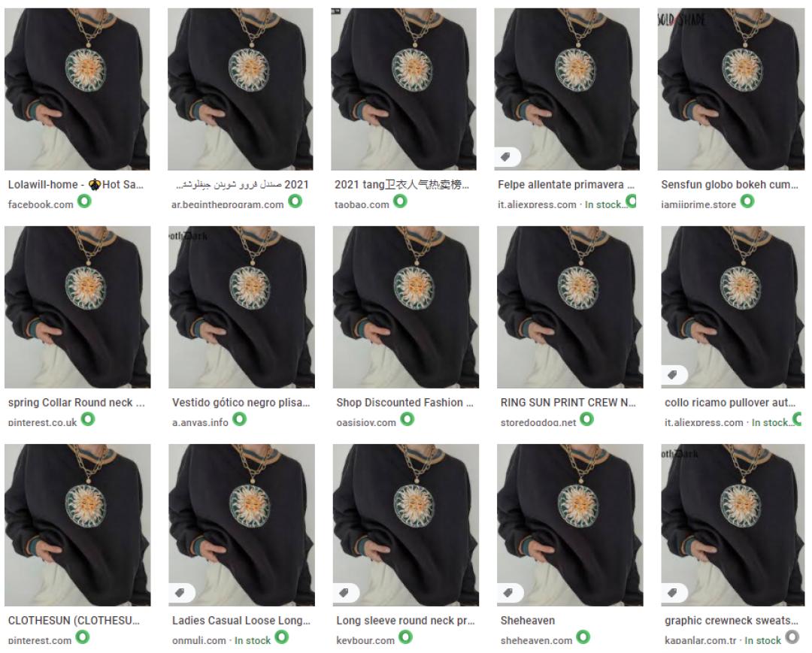Open the graphic crewneck sweatshirt listing title
Screen dimensions: 812x653
(732, 621)
